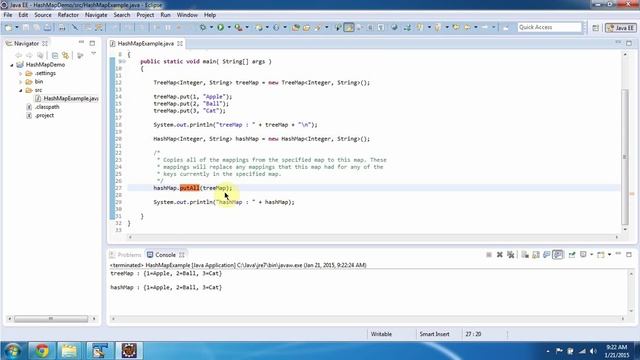Image resolution: width=640 pixels, height=360 pixels.
Task: Collapse the src folder
Action: click(21, 90)
